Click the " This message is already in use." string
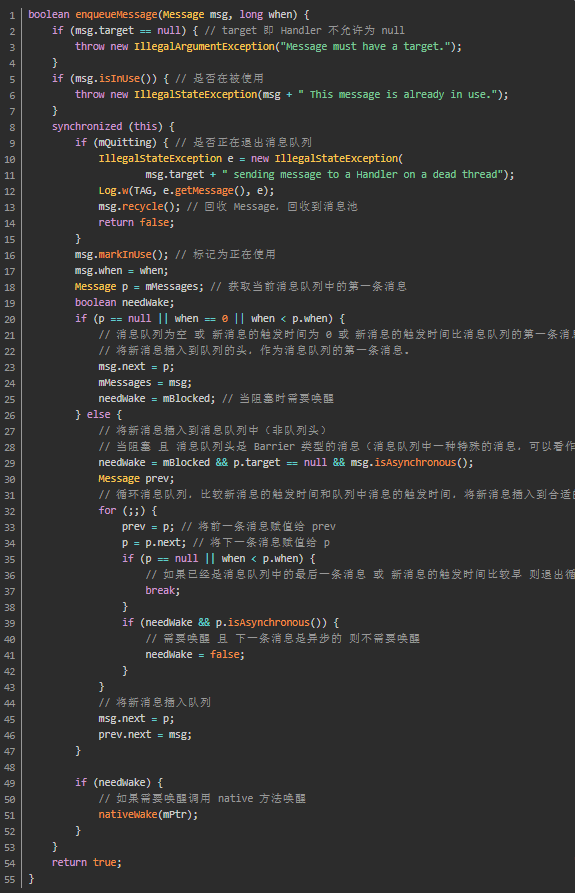This screenshot has height=893, width=575. pyautogui.click(x=397, y=94)
